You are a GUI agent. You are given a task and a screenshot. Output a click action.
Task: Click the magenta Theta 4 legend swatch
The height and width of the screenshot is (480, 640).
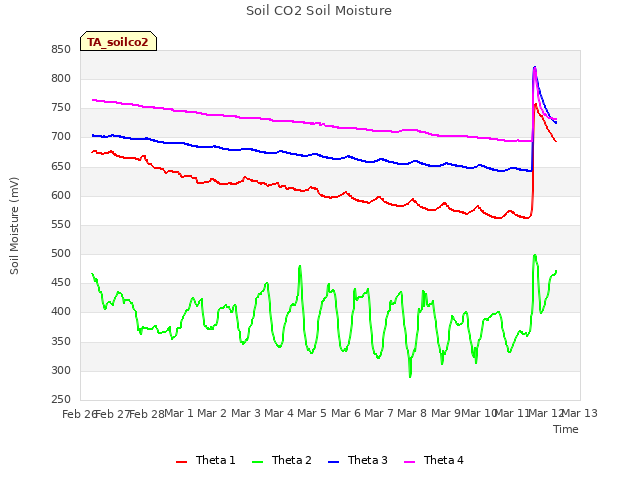pyautogui.click(x=409, y=462)
